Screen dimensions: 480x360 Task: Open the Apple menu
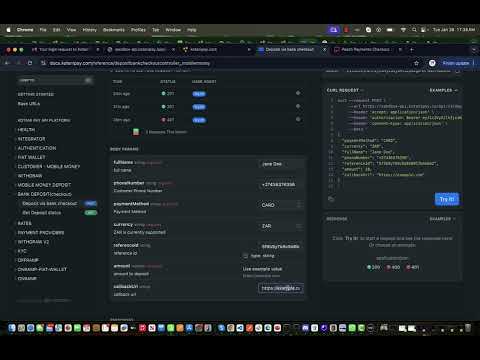(8, 30)
